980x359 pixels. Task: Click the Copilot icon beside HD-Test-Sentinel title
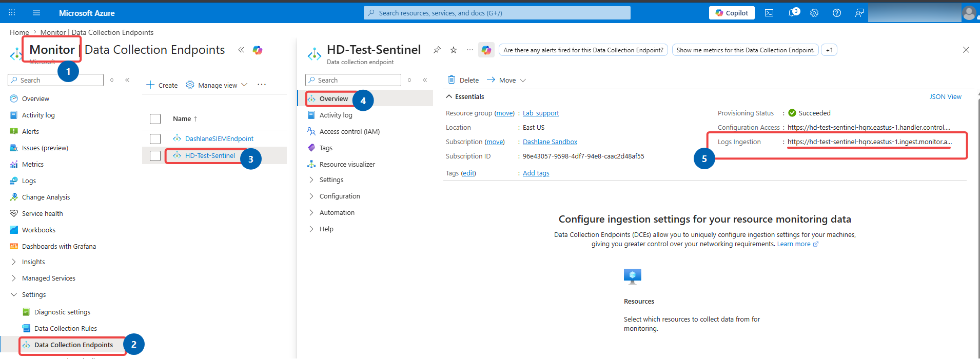tap(486, 50)
